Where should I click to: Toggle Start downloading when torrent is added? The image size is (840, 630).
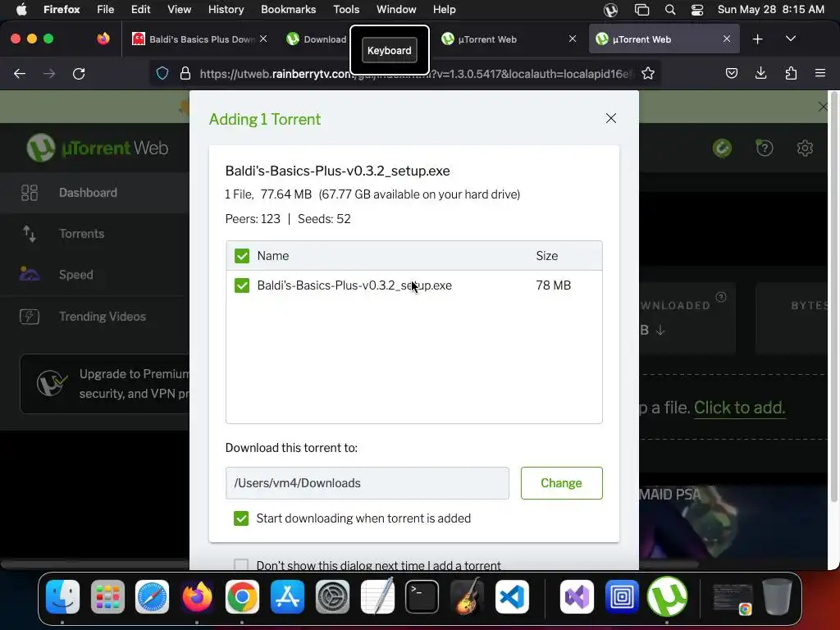point(241,518)
